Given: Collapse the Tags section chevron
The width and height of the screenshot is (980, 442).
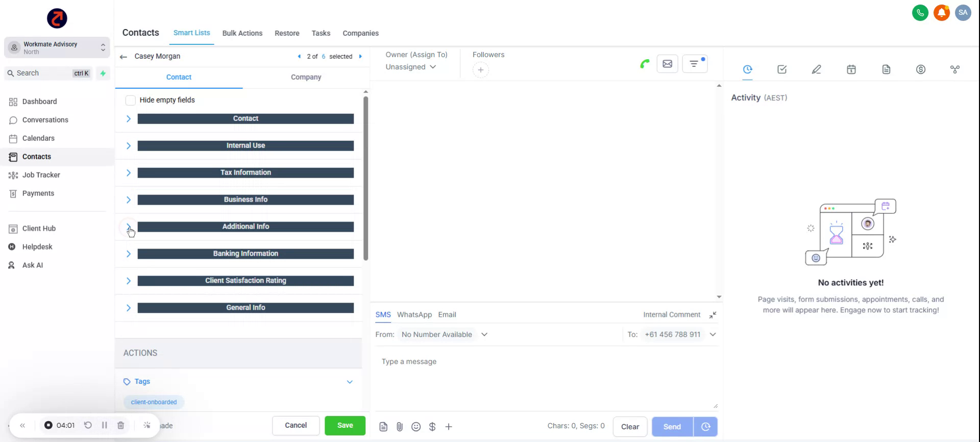Looking at the screenshot, I should coord(350,382).
